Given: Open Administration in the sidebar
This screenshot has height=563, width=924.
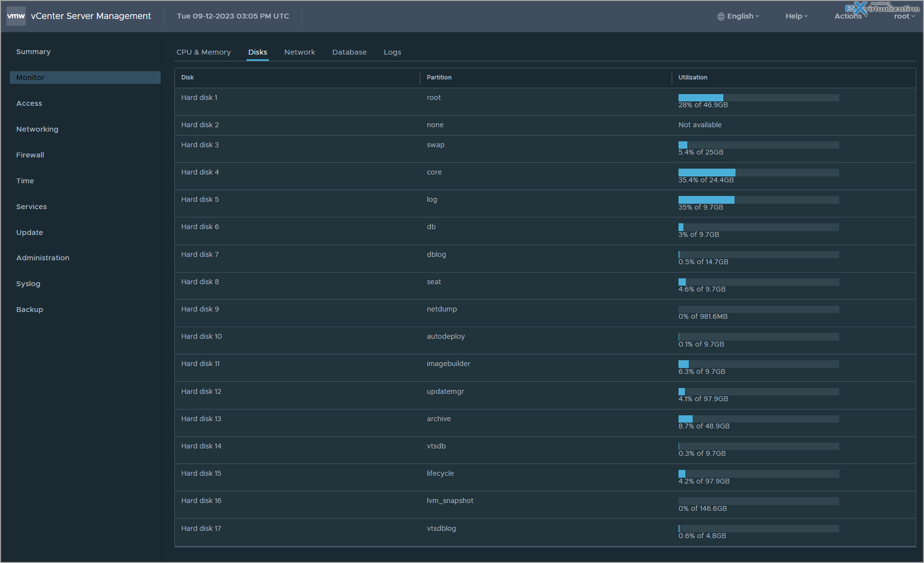Looking at the screenshot, I should point(43,258).
